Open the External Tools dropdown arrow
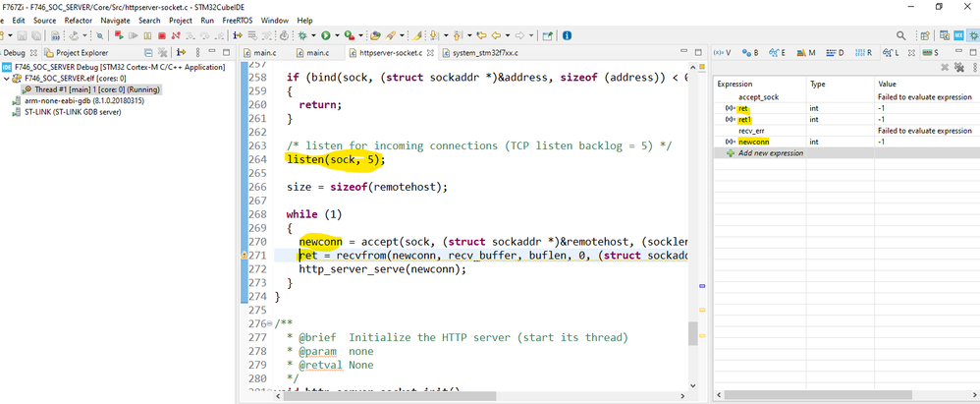The height and width of the screenshot is (404, 980). coord(361,35)
